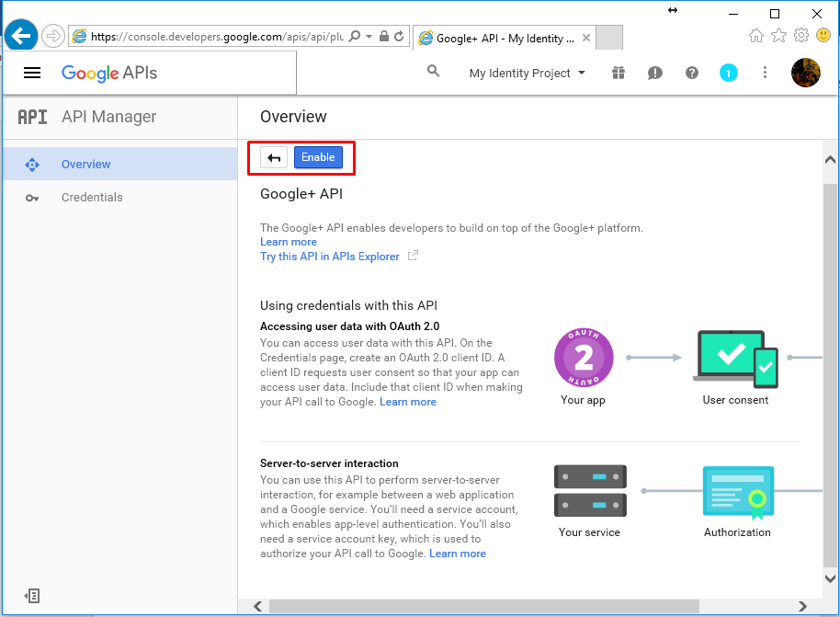Viewport: 840px width, 617px height.
Task: Click the Overview diamond icon in the sidebar
Action: click(32, 165)
